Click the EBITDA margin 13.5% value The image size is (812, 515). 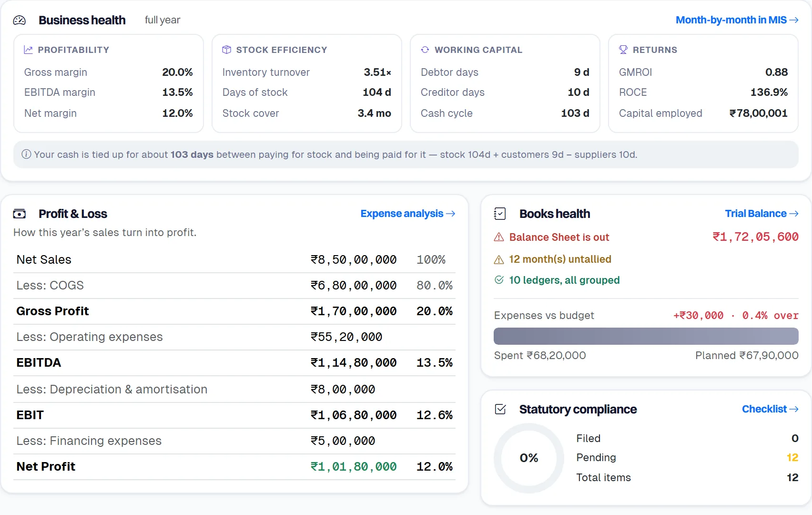[177, 92]
